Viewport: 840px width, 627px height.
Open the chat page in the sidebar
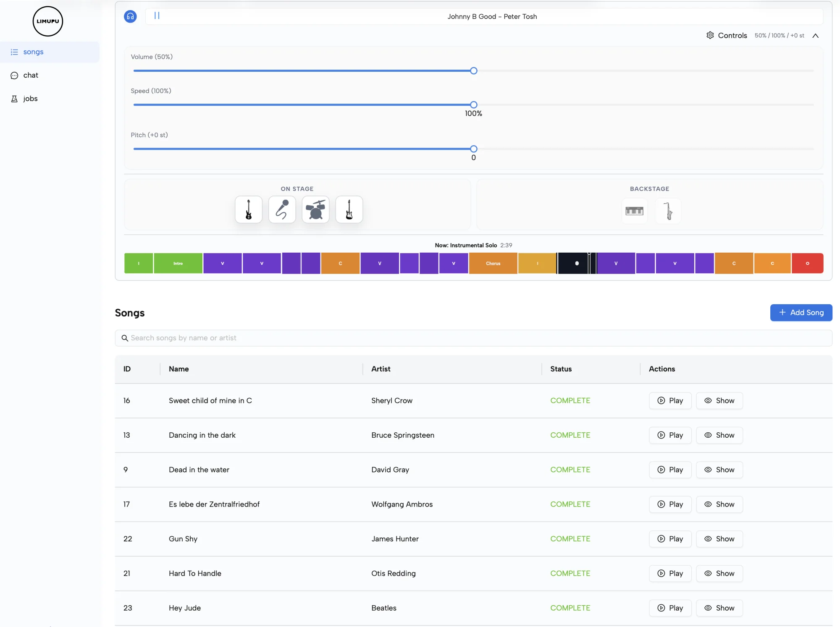50,75
